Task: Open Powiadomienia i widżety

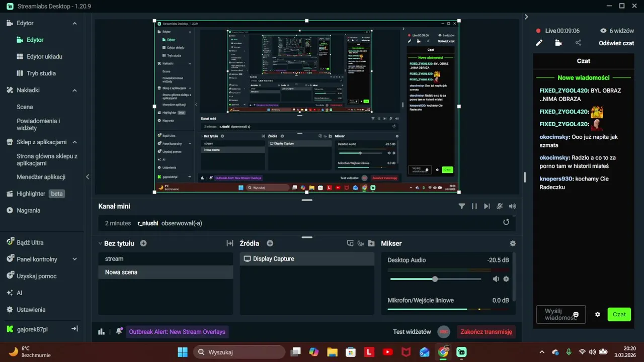Action: [38, 124]
